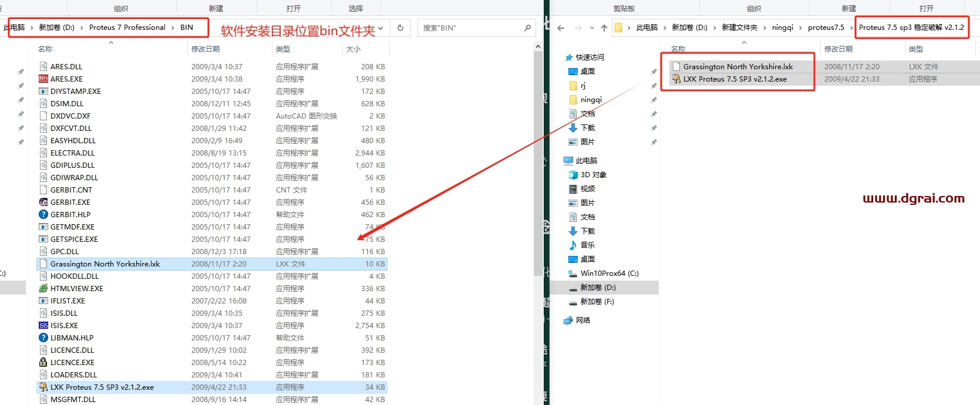Select LOADERS.DLL in the file list
The height and width of the screenshot is (405, 980).
(x=211, y=374)
